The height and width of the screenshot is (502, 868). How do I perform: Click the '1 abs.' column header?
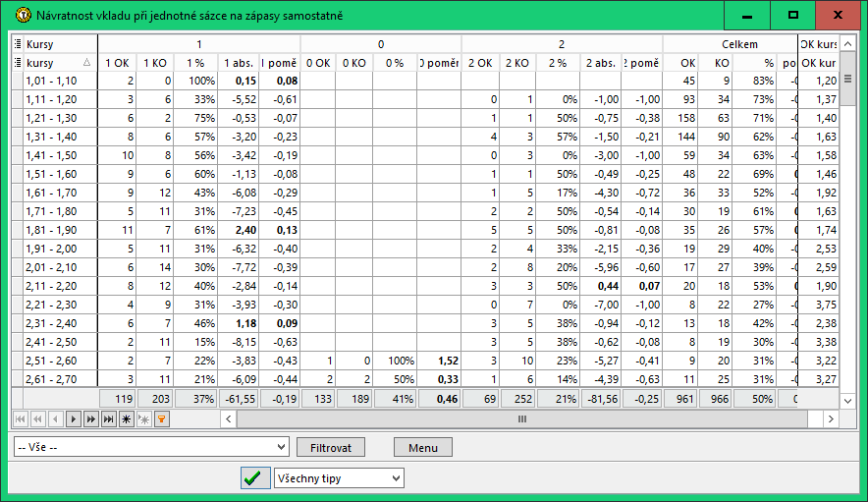(x=238, y=63)
